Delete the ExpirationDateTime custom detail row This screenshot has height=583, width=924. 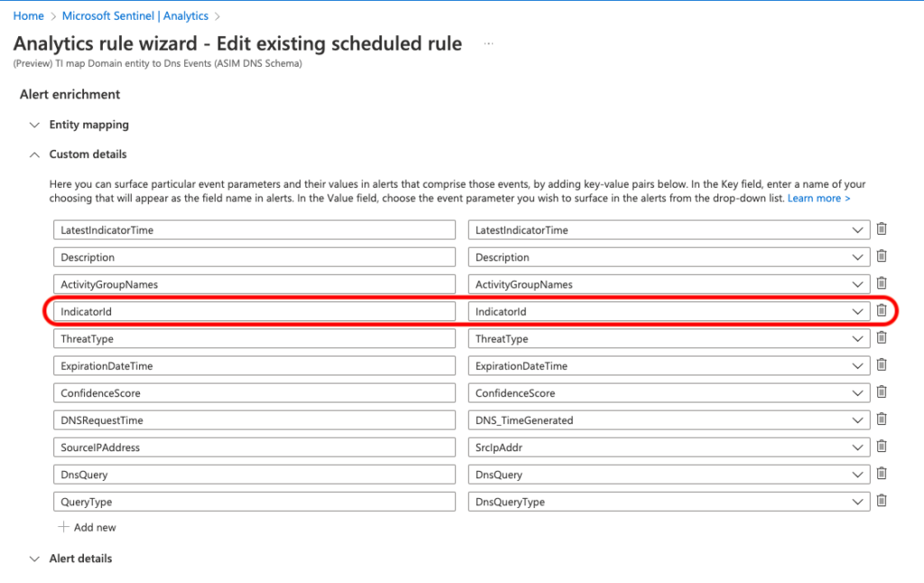point(882,365)
